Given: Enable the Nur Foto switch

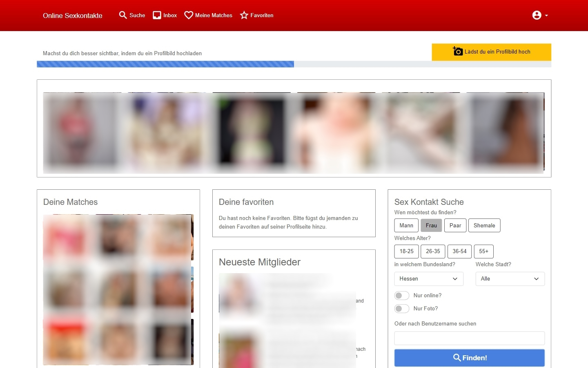Looking at the screenshot, I should pos(401,309).
